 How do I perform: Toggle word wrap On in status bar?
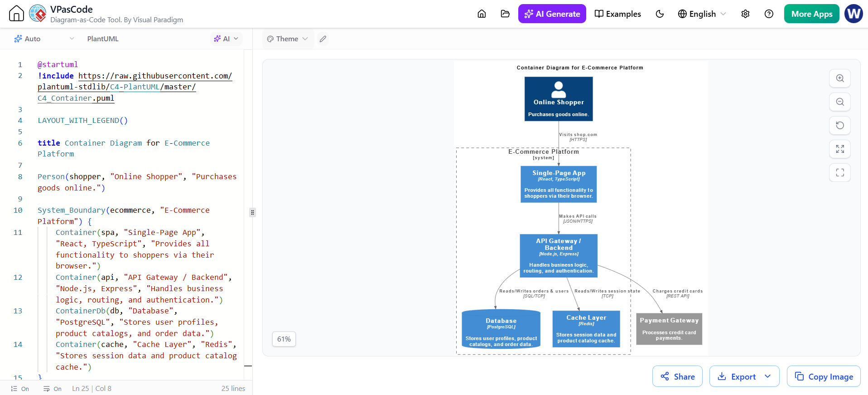53,389
